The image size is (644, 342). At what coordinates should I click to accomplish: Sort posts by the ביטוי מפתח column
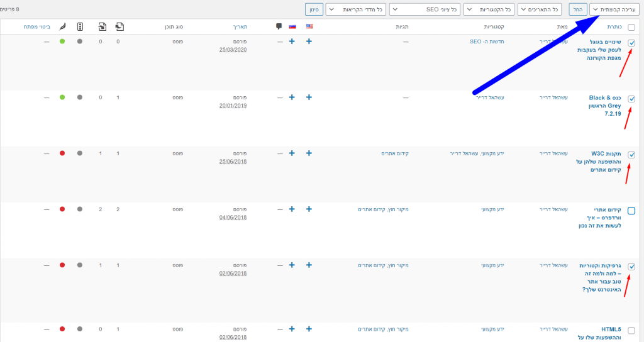coord(37,26)
